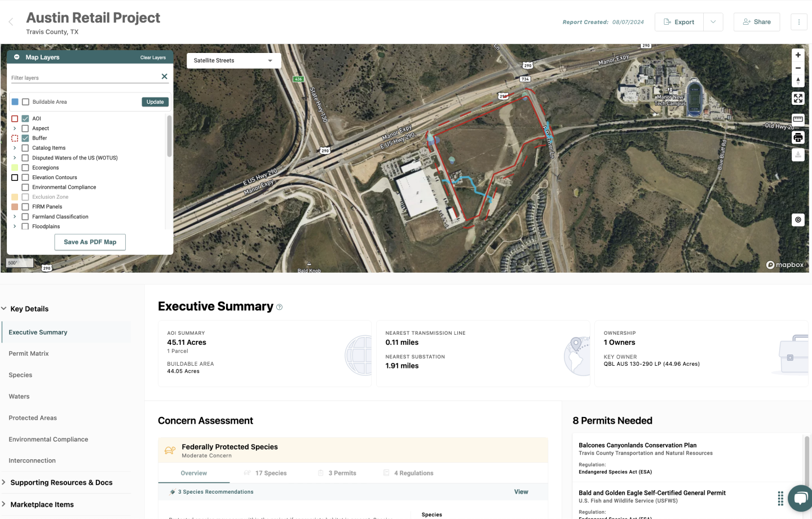
Task: Disable the Buffer layer
Action: pos(25,137)
